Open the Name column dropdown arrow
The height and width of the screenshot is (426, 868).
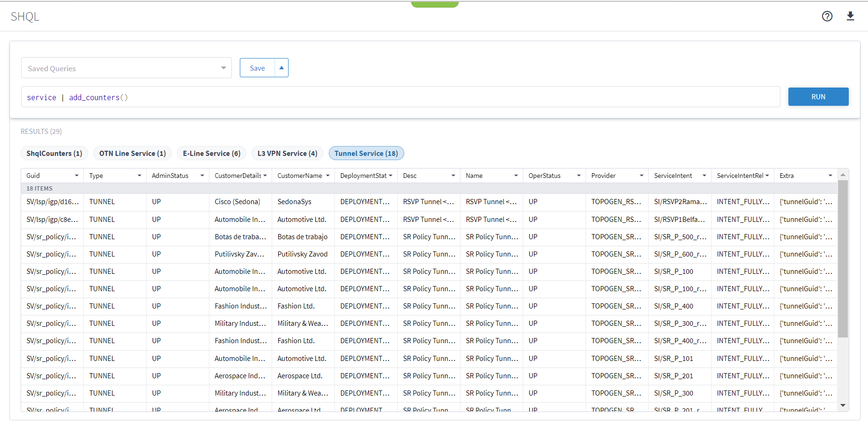click(x=516, y=176)
